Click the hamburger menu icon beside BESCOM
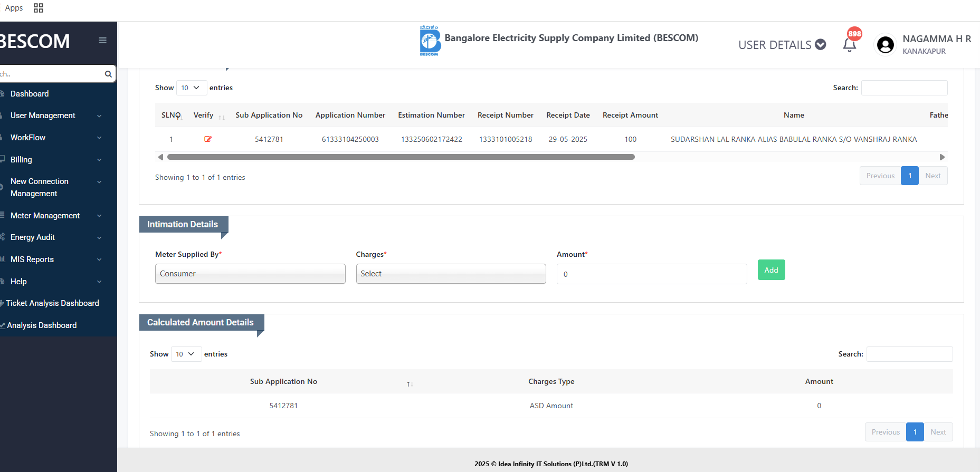Image resolution: width=980 pixels, height=472 pixels. (102, 41)
